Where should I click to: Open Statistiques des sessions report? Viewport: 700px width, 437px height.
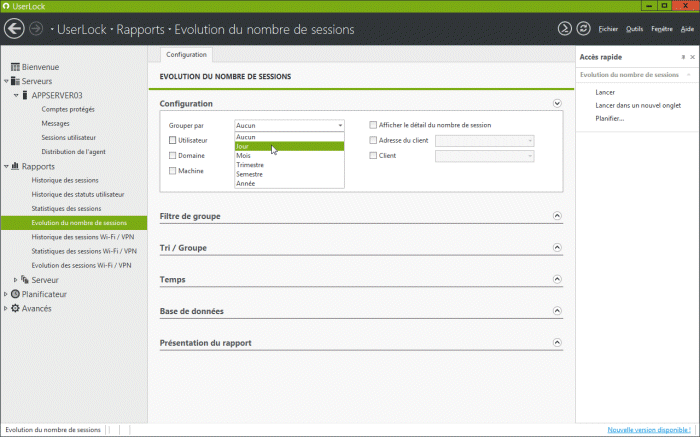(66, 208)
